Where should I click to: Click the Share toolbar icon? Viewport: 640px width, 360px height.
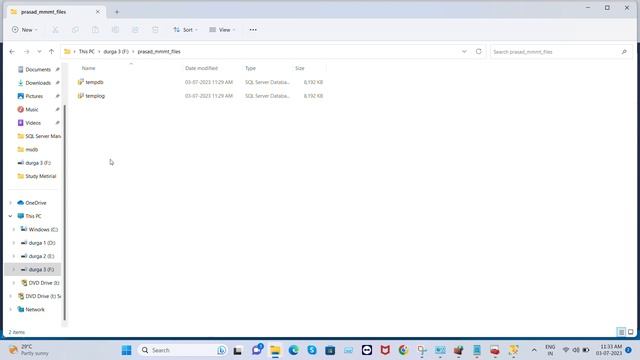[135, 30]
